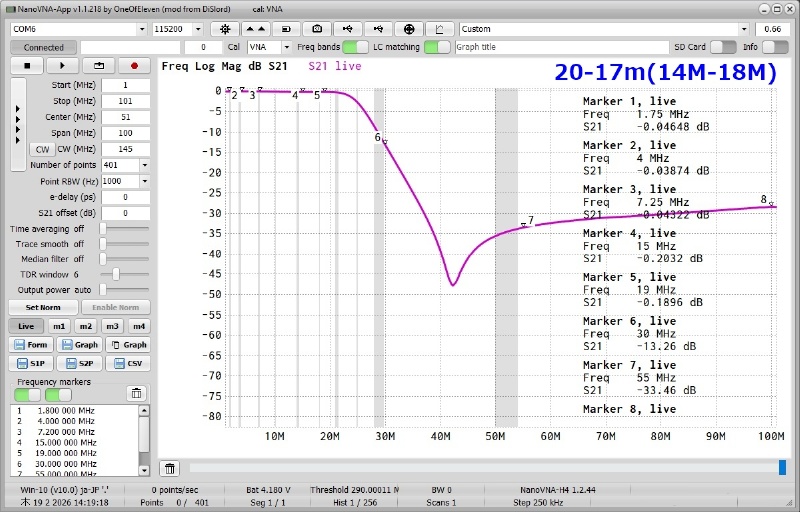The height and width of the screenshot is (512, 800).
Task: Click the camera screenshot icon in toolbar
Action: pos(317,29)
